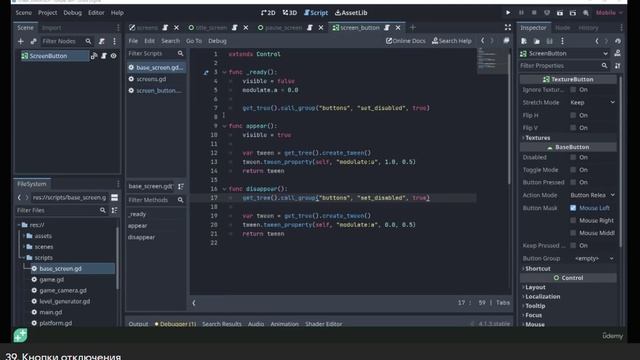This screenshot has height=360, width=640.
Task: Open the Output bottom panel
Action: pos(138,324)
